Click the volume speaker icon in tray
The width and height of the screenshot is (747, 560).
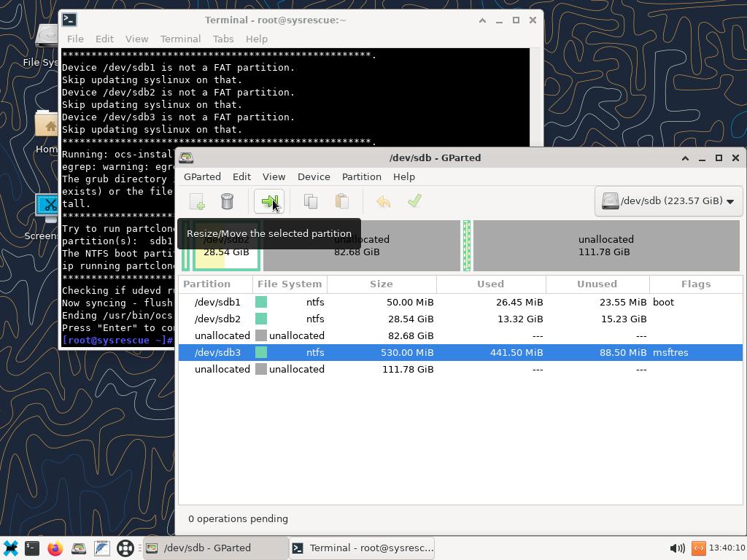point(676,548)
